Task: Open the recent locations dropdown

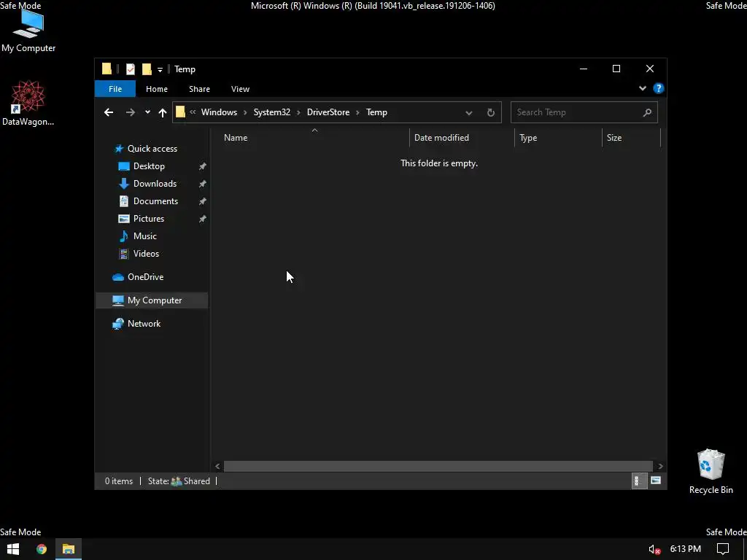Action: pos(147,112)
